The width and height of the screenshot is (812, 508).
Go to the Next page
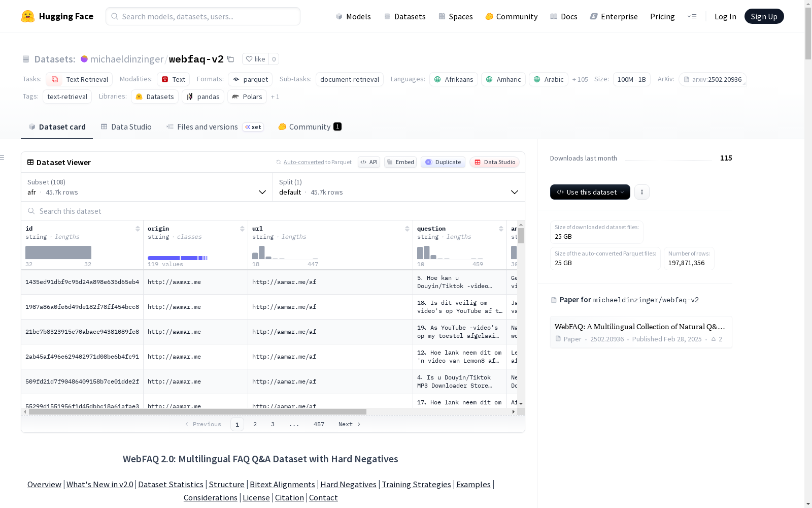pos(350,424)
